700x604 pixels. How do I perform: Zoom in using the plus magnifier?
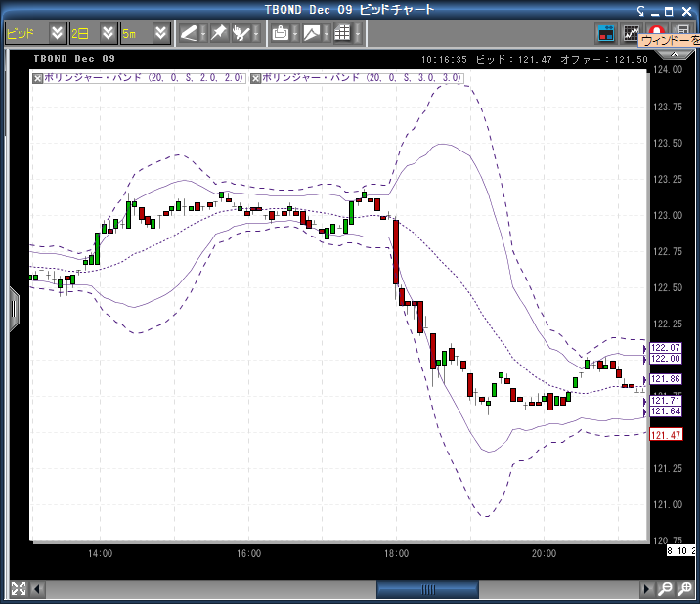686,589
